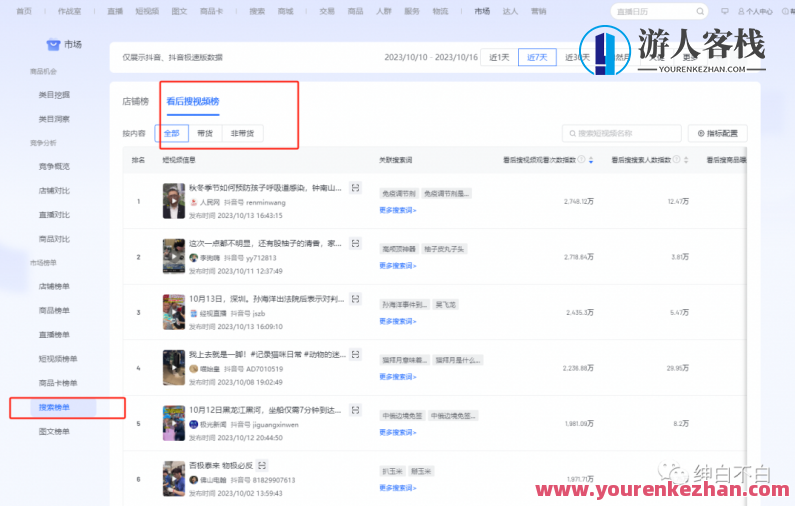Choose the 近7天 date range

pos(537,57)
